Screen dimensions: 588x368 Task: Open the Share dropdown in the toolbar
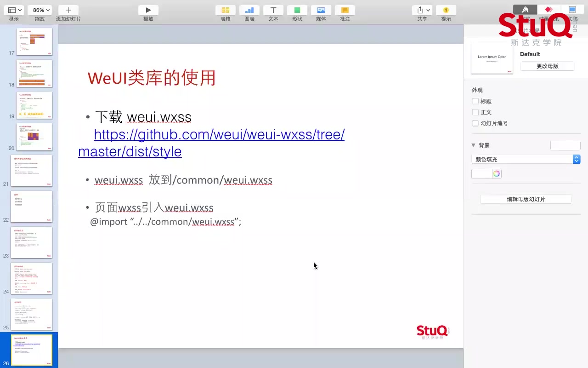422,10
